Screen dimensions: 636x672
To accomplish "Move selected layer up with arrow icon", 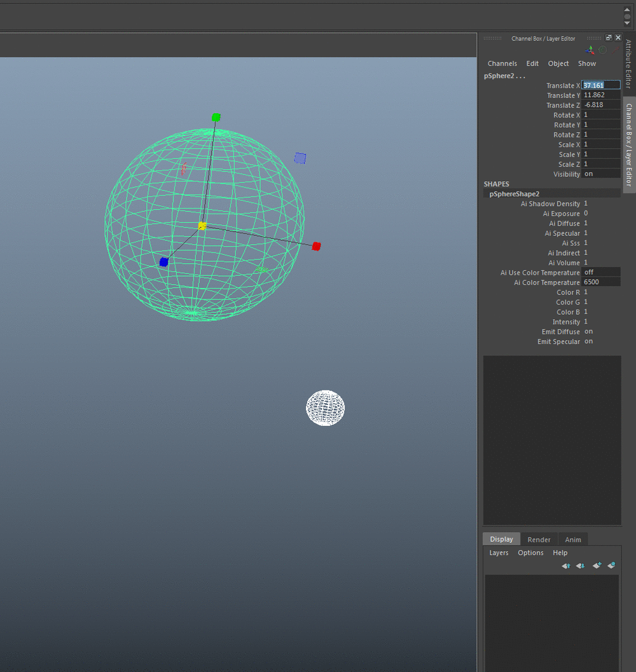I will (565, 565).
